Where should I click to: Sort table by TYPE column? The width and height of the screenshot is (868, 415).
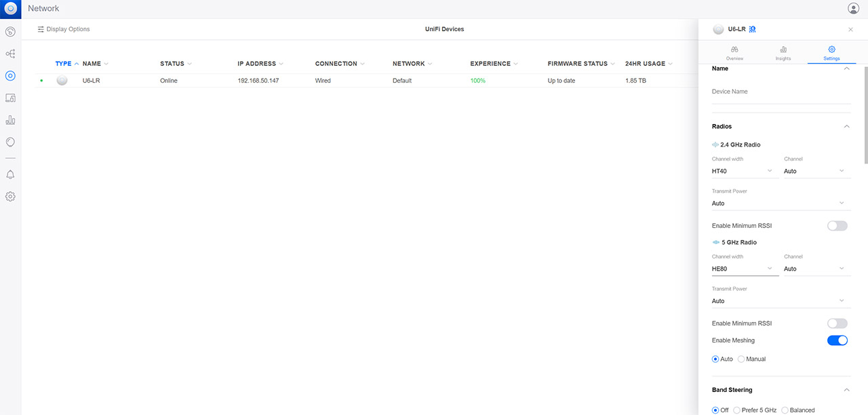click(x=67, y=64)
